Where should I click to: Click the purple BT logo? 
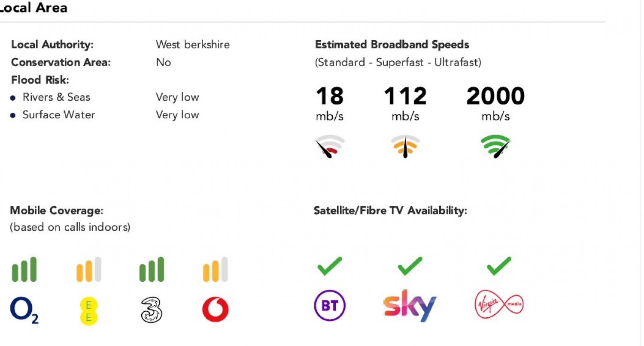330,306
